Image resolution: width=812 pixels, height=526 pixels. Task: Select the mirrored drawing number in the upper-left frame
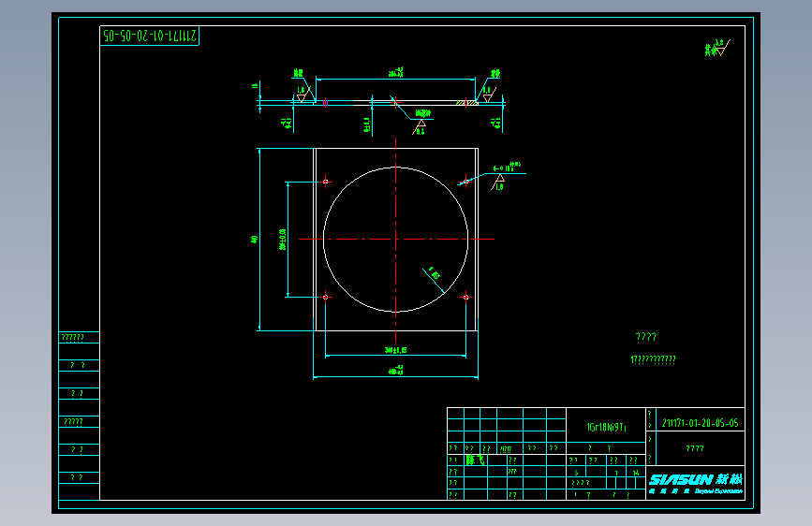(x=150, y=36)
